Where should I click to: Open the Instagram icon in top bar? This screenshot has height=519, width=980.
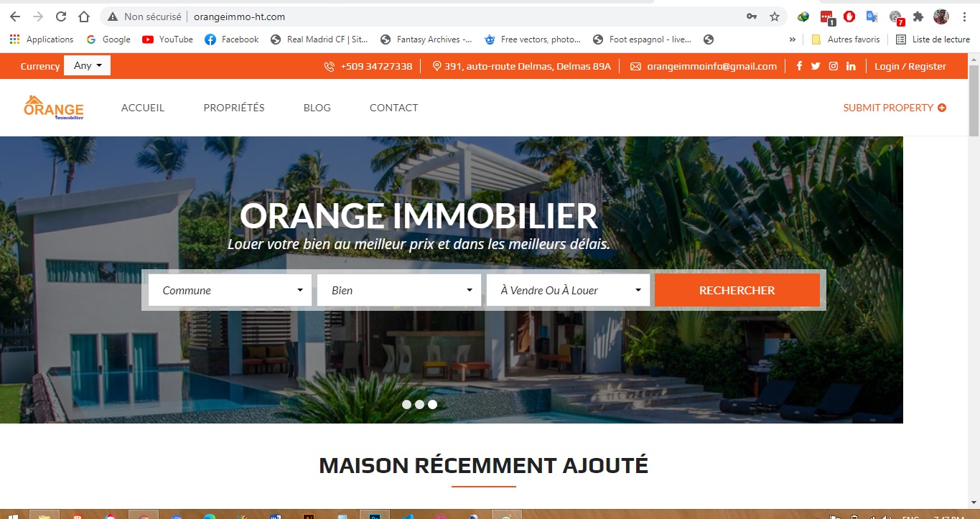[834, 66]
